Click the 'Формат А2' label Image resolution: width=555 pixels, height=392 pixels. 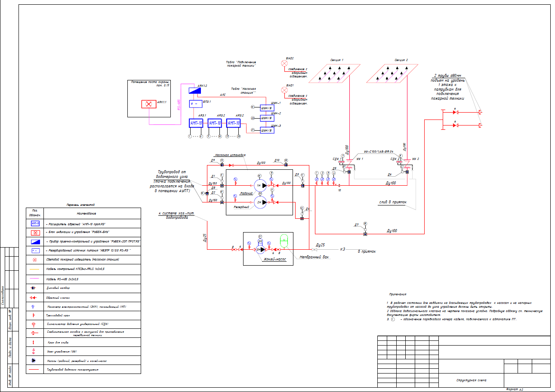point(515,389)
